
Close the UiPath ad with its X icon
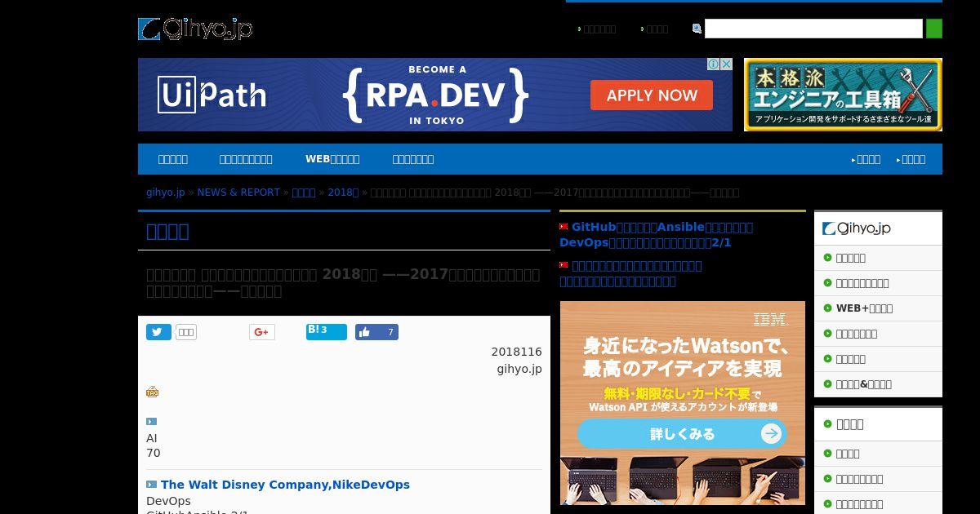(x=726, y=64)
